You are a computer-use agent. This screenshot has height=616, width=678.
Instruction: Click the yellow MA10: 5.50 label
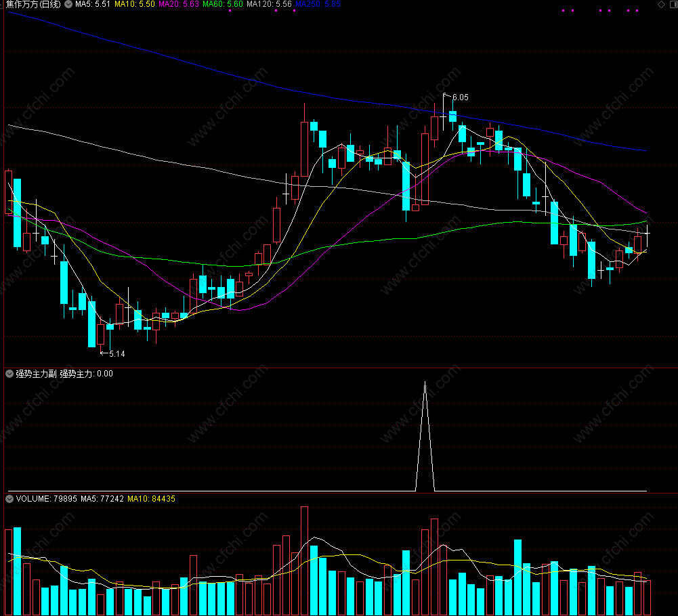[x=135, y=4]
